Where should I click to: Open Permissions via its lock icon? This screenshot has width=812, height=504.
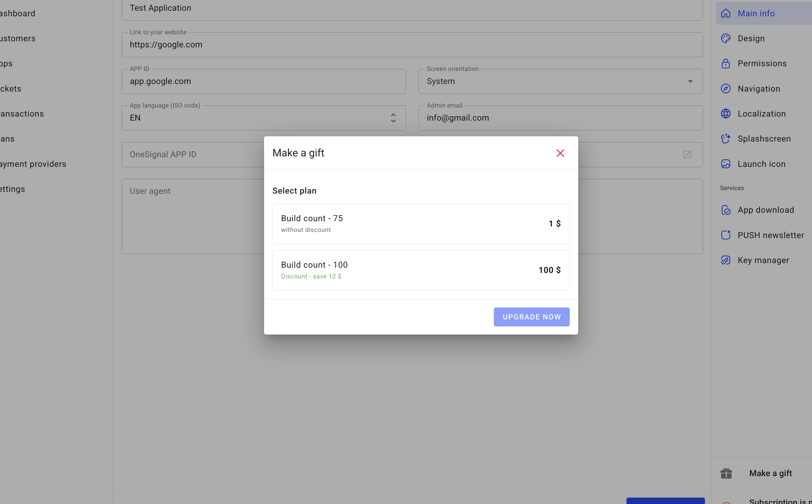(725, 63)
